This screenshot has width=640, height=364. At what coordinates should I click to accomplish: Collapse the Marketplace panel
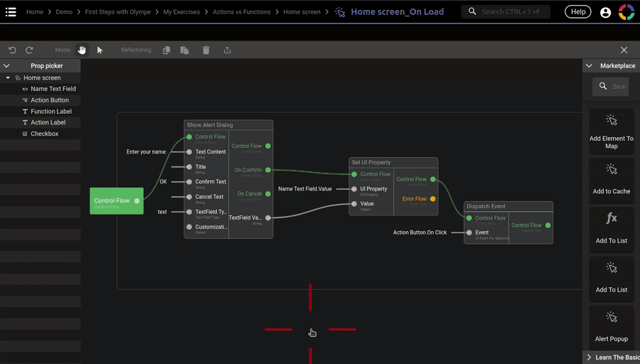pyautogui.click(x=589, y=65)
